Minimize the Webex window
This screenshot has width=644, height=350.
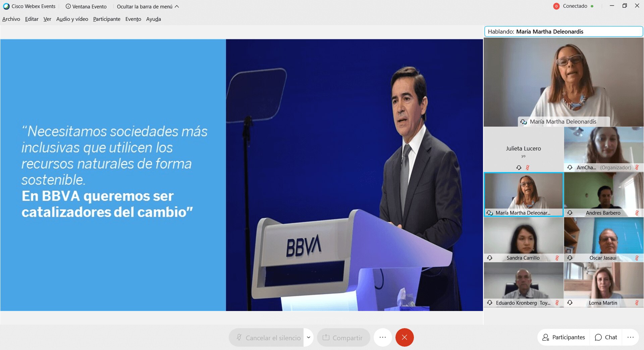point(612,6)
